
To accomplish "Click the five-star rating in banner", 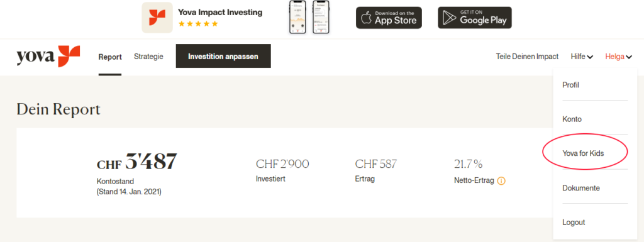I will pyautogui.click(x=198, y=24).
